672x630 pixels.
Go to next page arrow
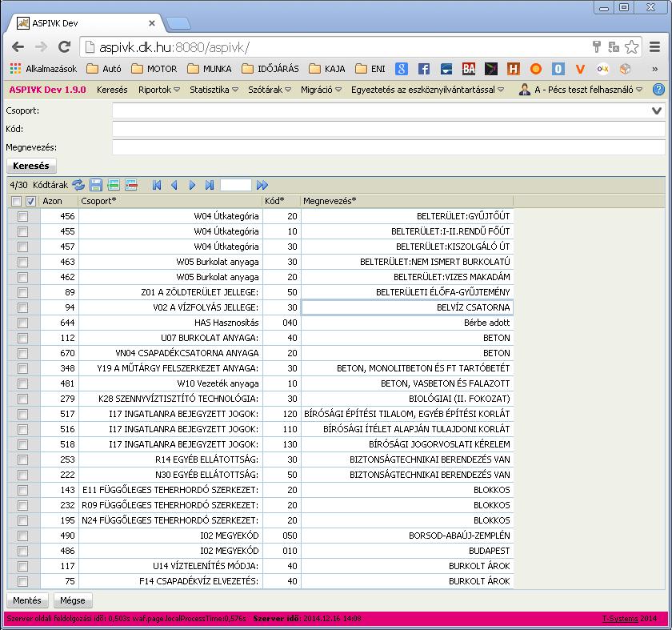192,185
